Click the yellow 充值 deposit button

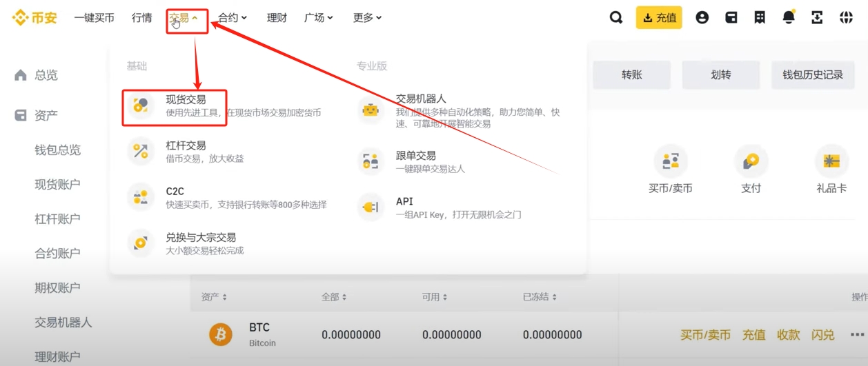pos(659,18)
